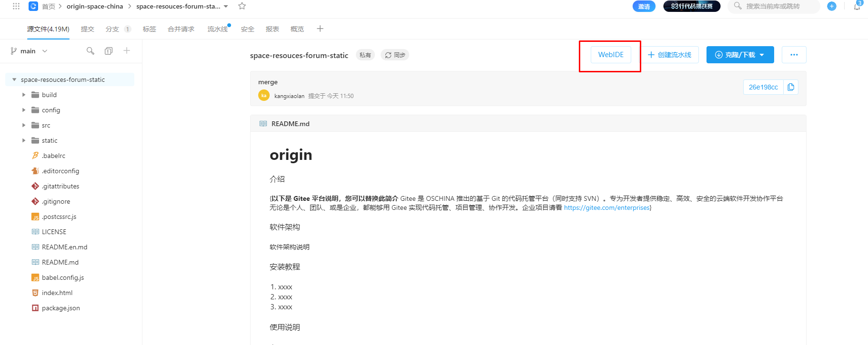Open the clone/download dropdown

tap(740, 55)
